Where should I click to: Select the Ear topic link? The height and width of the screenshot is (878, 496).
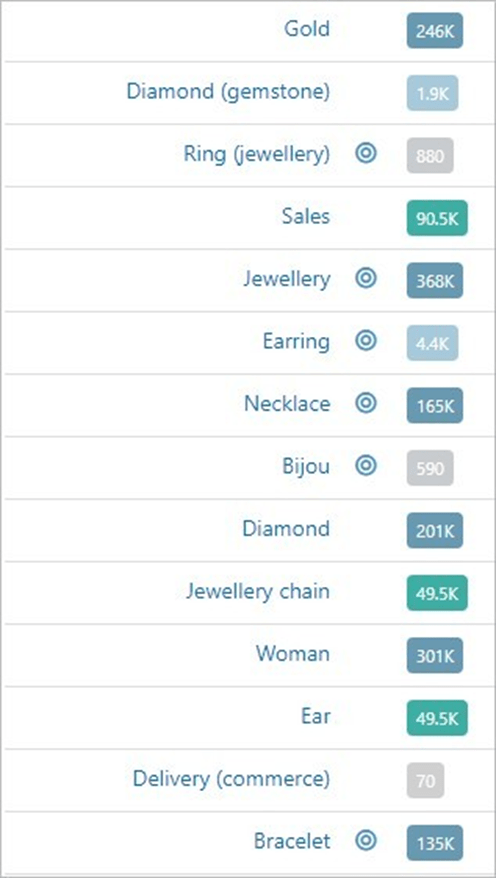pos(315,716)
